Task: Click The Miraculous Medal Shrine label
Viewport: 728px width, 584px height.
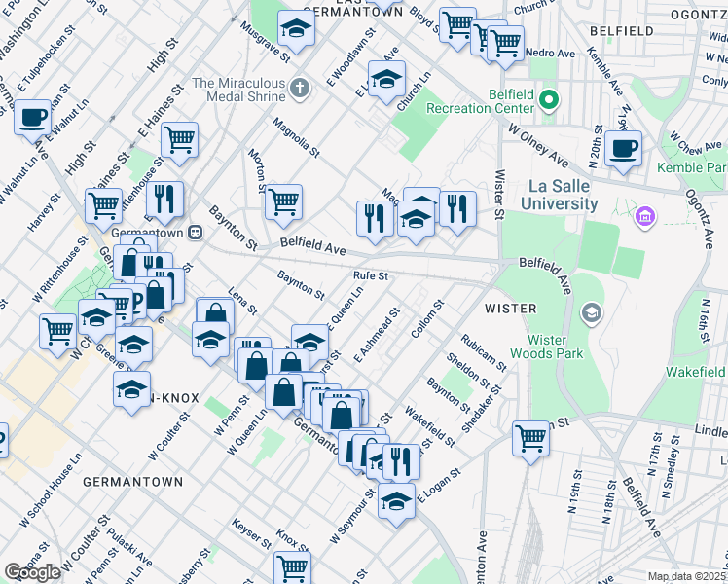Action: [x=238, y=90]
